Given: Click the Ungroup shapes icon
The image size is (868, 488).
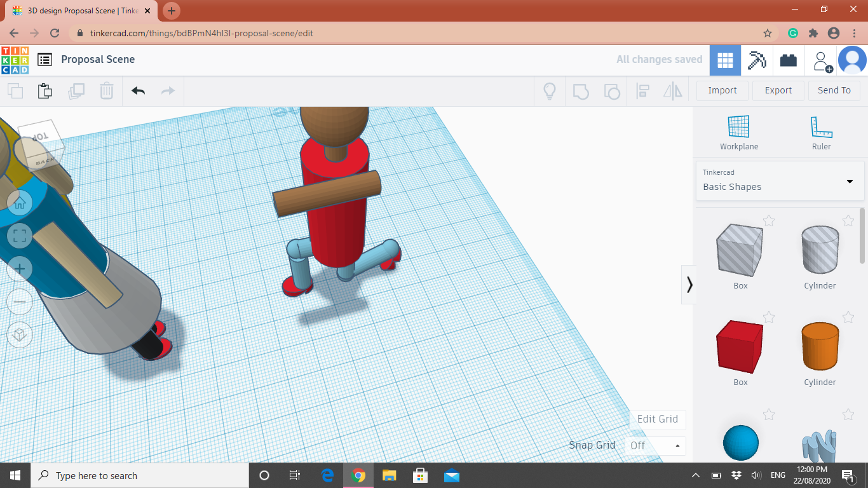Looking at the screenshot, I should tap(611, 91).
